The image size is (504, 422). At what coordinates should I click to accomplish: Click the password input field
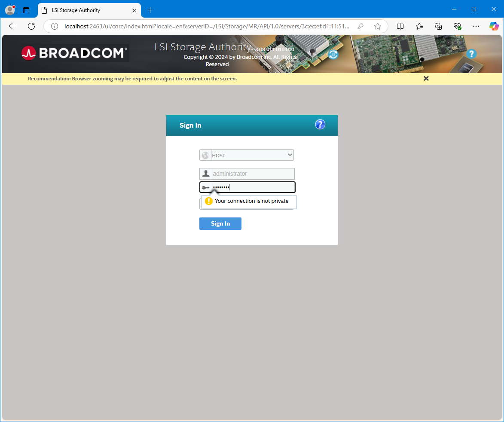(x=247, y=187)
